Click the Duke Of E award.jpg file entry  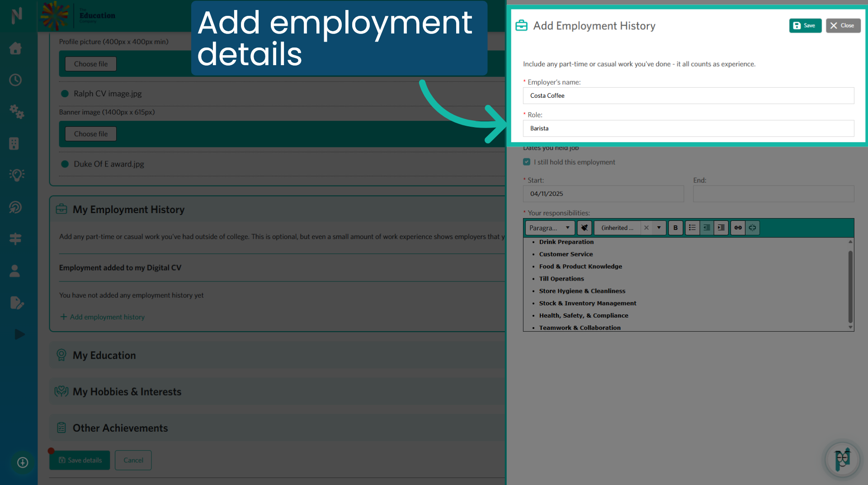pyautogui.click(x=109, y=164)
